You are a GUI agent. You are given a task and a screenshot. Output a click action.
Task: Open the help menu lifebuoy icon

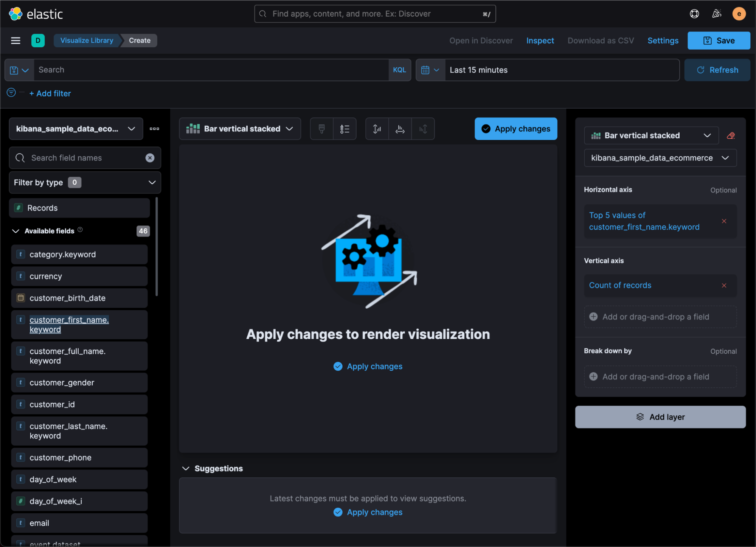click(694, 14)
